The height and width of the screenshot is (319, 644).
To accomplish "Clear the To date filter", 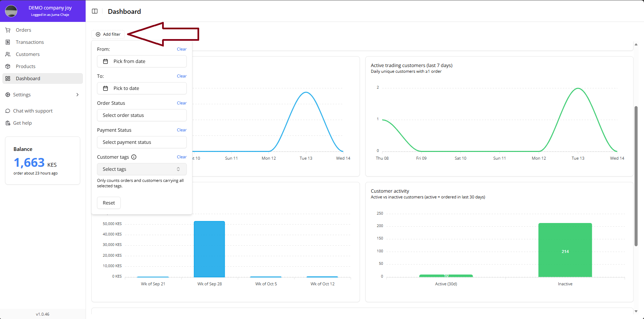I will pos(182,76).
